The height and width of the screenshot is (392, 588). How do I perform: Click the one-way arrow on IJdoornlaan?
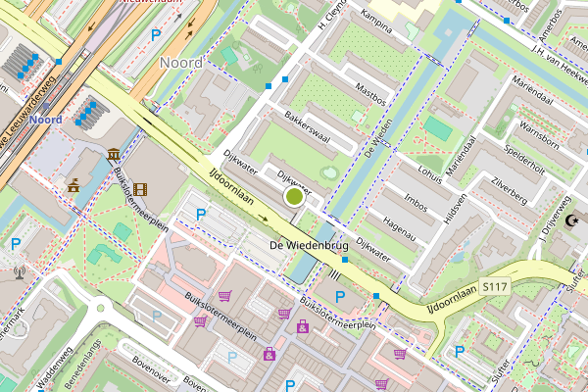(x=264, y=218)
